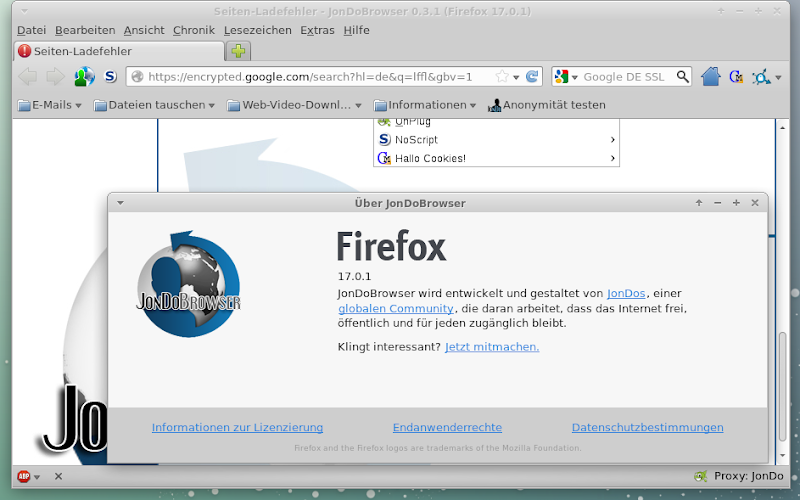Click the 17.0.1 version text

coord(354,277)
